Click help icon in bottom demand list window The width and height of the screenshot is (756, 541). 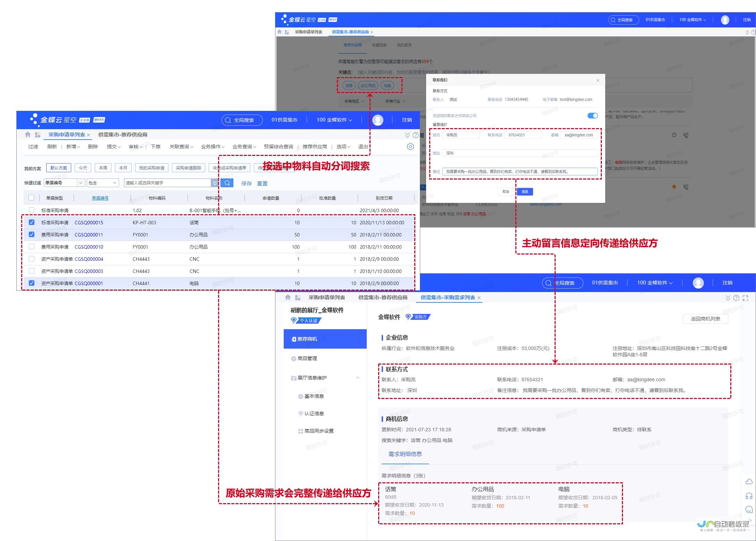[736, 298]
